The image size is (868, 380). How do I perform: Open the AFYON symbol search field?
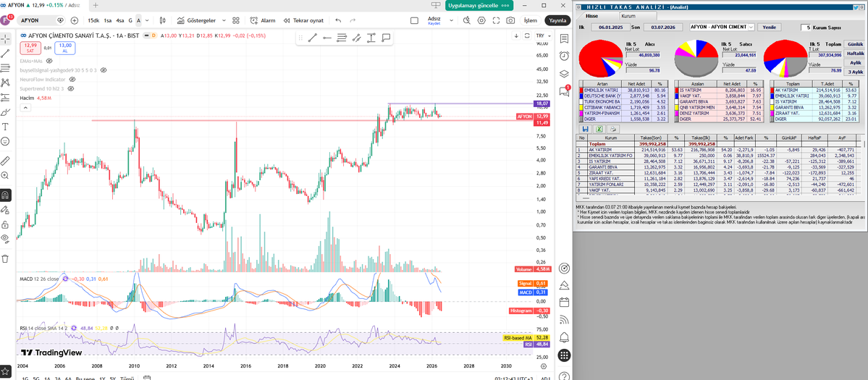coord(41,20)
